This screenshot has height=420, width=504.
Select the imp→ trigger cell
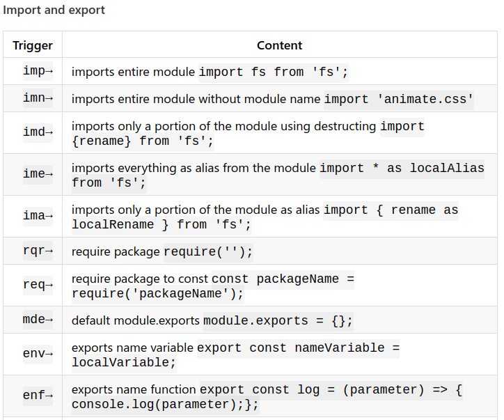pos(38,71)
